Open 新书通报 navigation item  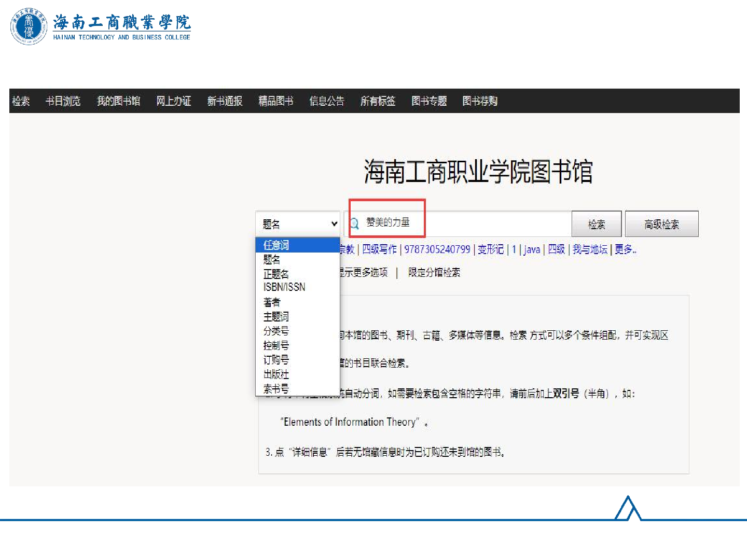(225, 101)
